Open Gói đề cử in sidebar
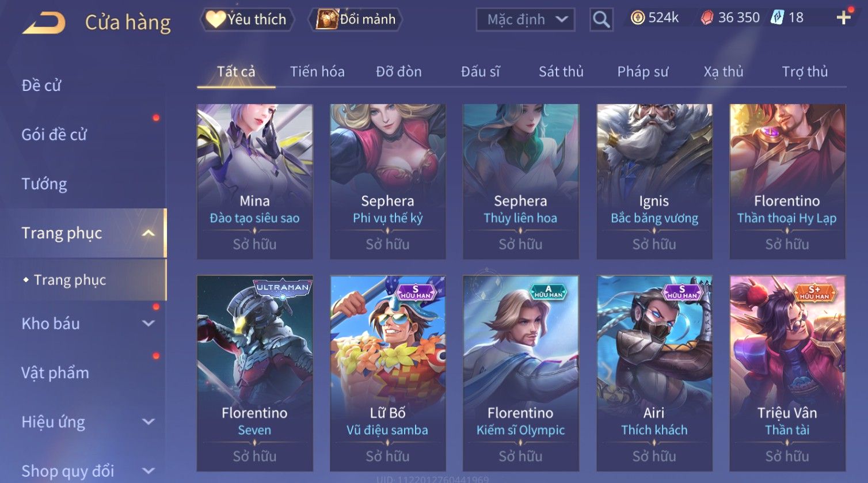 click(x=54, y=135)
